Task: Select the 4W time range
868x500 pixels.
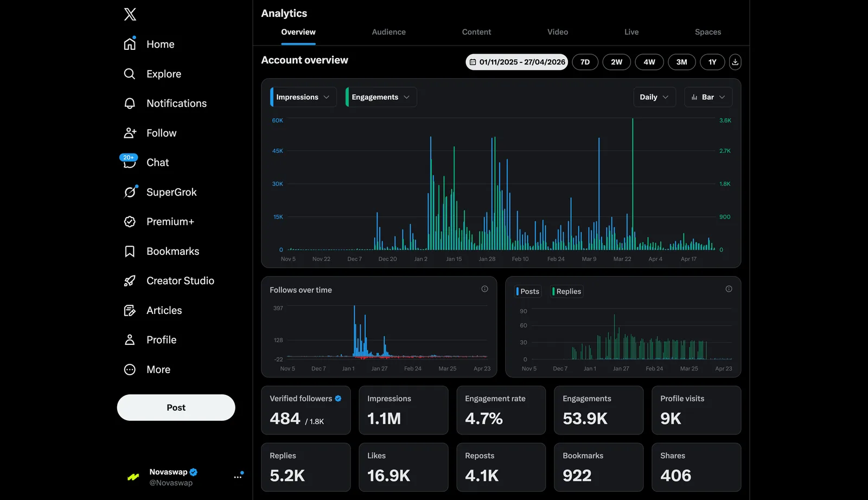Action: (x=649, y=62)
